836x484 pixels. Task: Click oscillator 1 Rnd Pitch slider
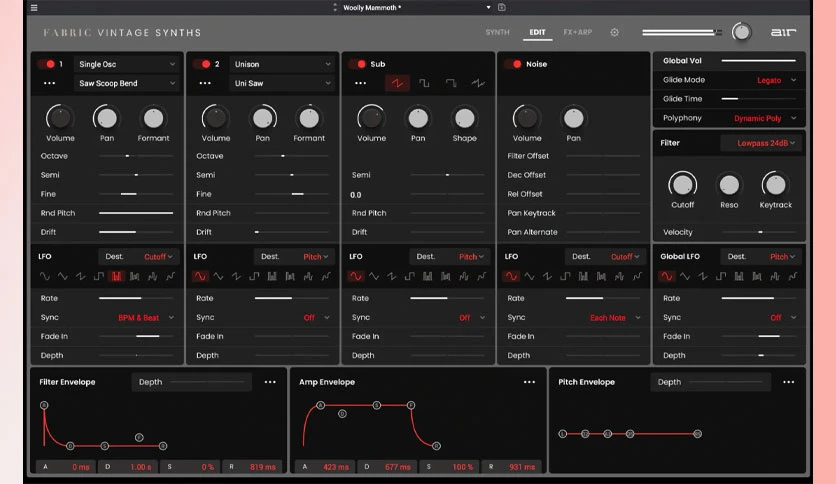tap(136, 213)
